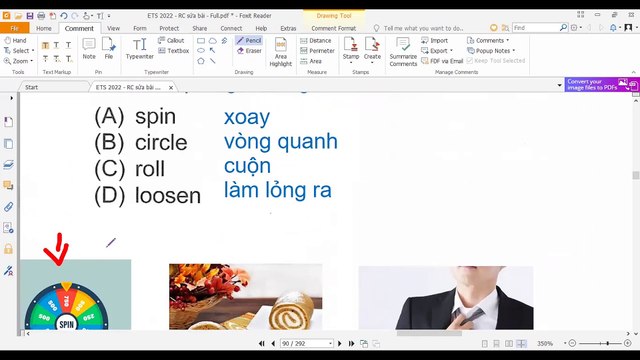
Task: Switch to the Protect ribbon tab
Action: (x=169, y=28)
